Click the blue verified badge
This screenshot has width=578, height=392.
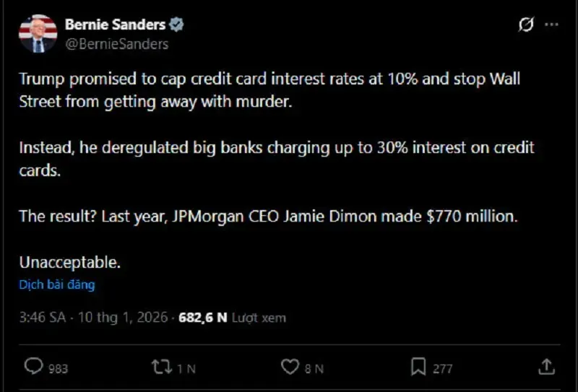click(x=176, y=25)
